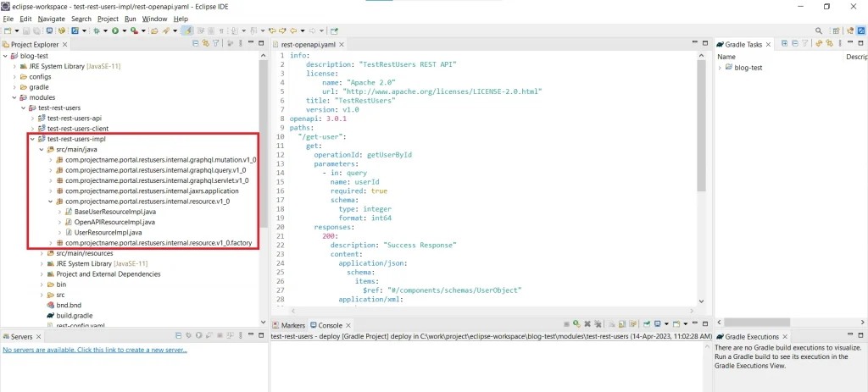Viewport: 868px width, 392px height.
Task: Select UserResourceImpl.java in the tree
Action: [108, 232]
